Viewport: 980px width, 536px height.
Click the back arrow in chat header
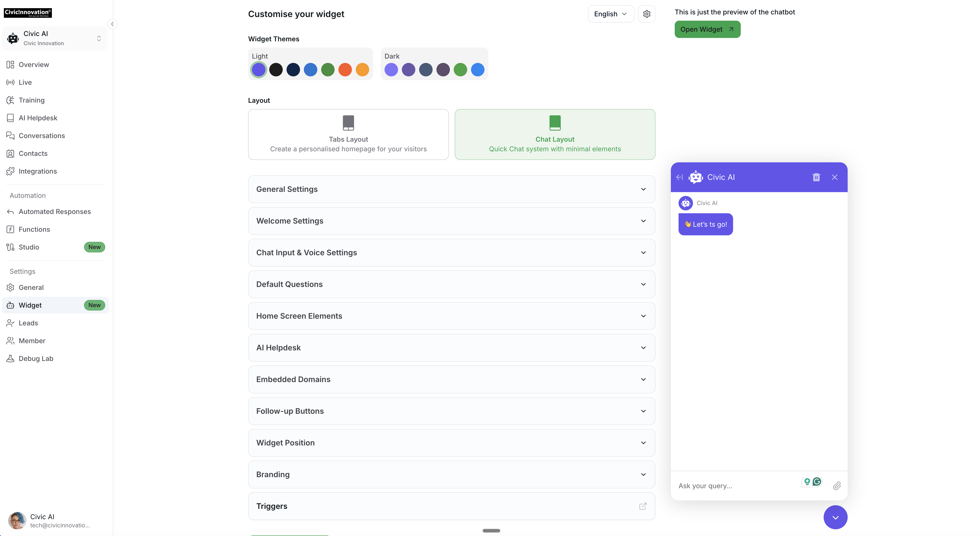click(680, 177)
